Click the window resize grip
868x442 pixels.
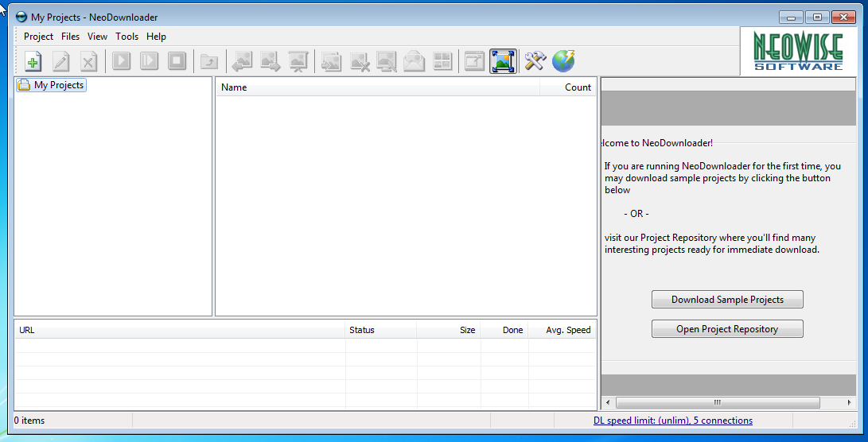(852, 423)
